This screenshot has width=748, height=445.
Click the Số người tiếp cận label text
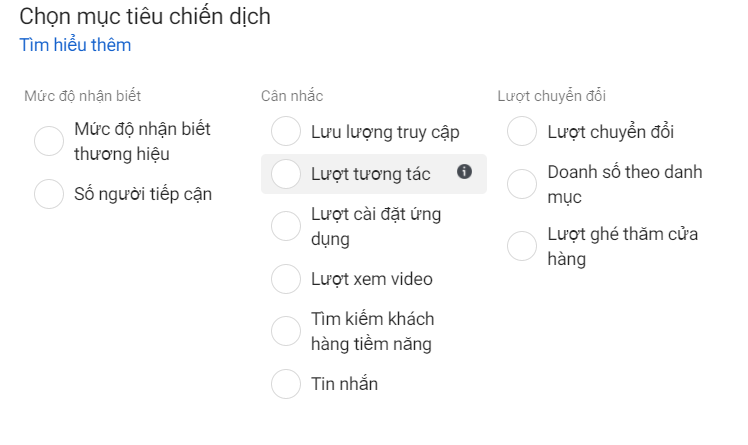click(143, 194)
